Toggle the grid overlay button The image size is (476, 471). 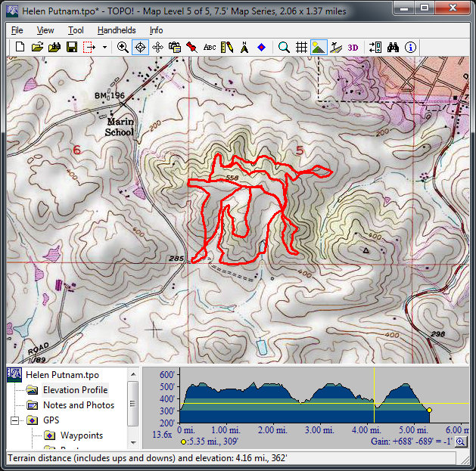[301, 47]
